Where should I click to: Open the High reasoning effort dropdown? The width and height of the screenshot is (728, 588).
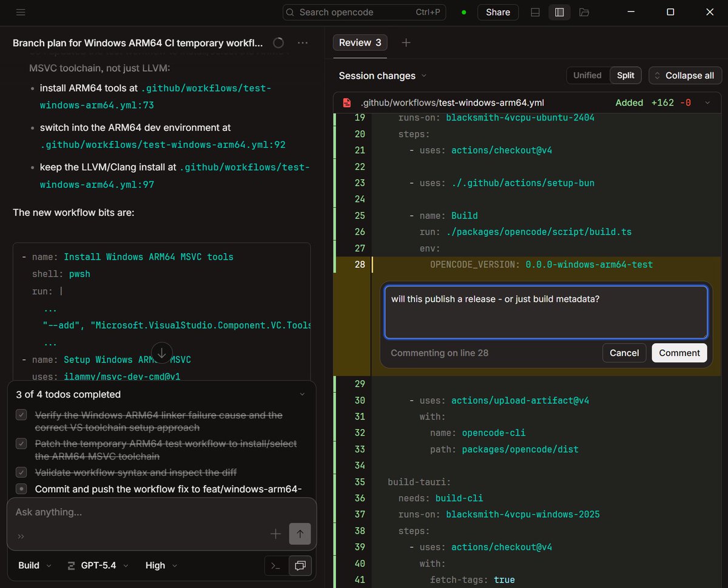point(161,566)
